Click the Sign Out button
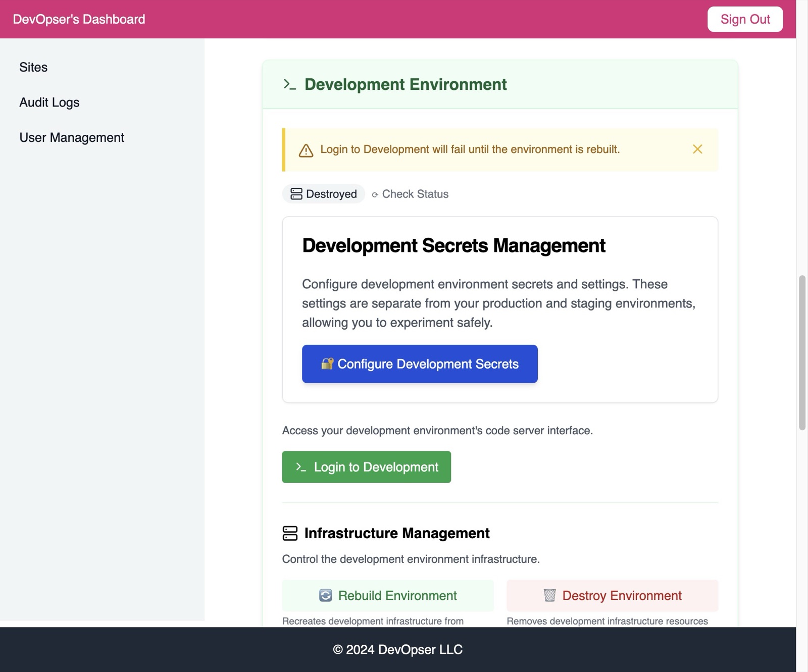 745,19
